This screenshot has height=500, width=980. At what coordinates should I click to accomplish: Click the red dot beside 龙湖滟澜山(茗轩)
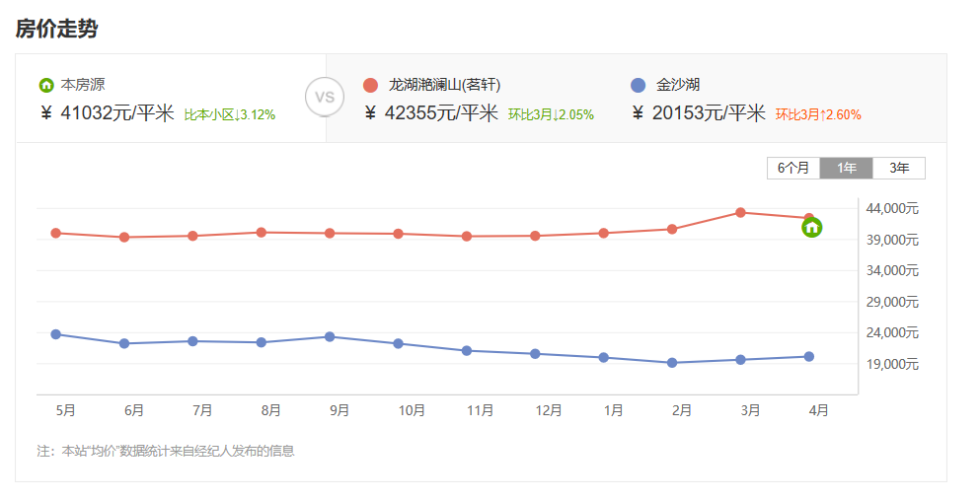tap(371, 85)
